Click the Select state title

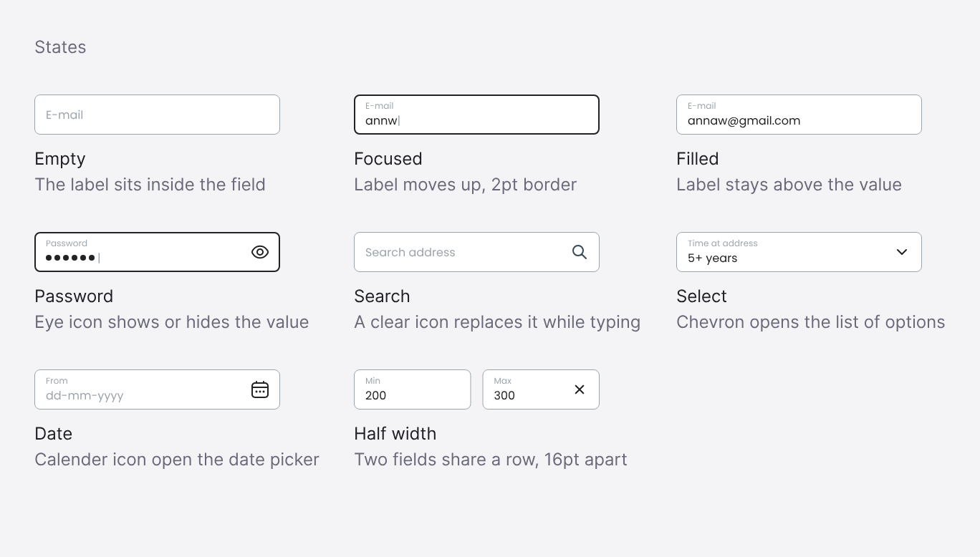[x=701, y=296]
